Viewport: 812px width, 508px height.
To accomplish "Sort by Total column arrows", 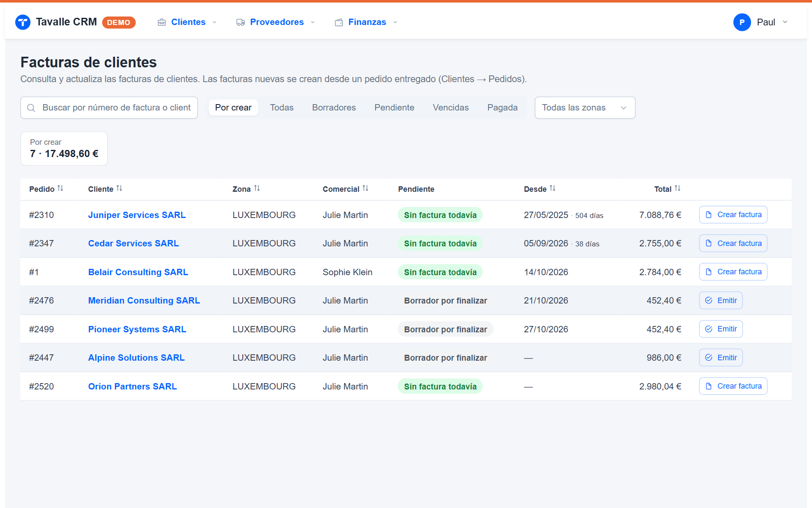I will 678,188.
